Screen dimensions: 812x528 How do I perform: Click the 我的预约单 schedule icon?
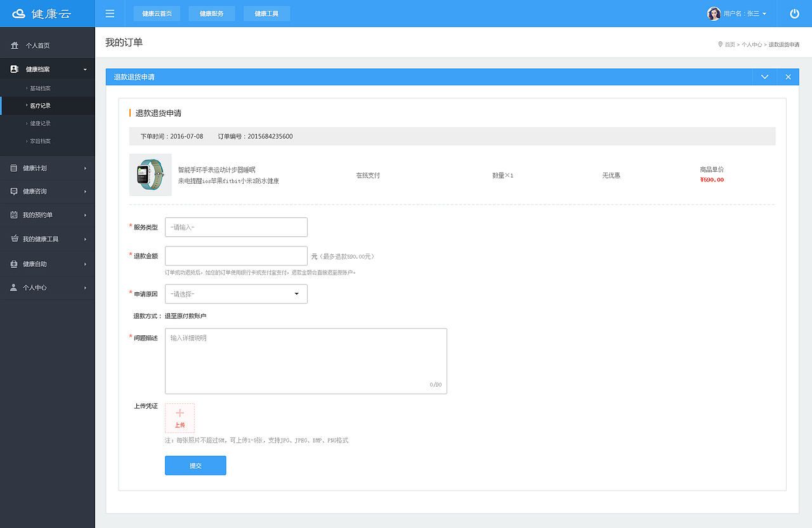coord(14,215)
